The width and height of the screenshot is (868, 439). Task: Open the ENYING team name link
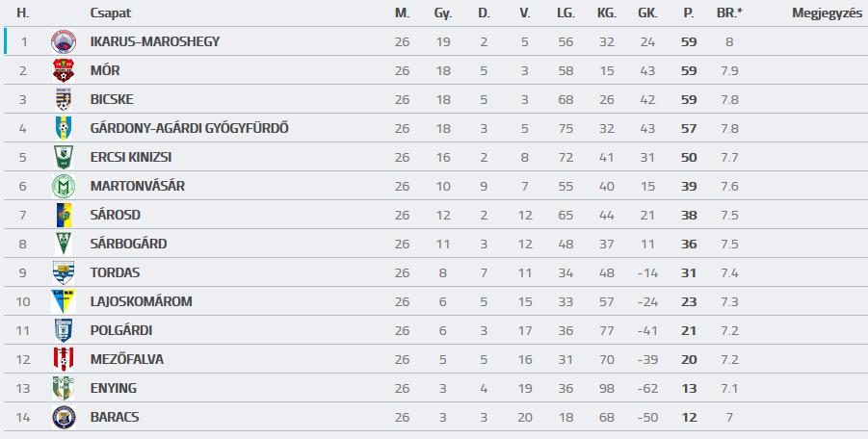(x=114, y=388)
